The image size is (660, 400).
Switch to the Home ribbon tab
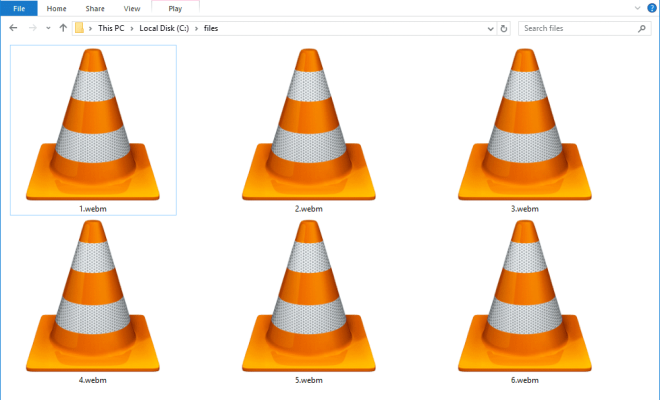56,8
